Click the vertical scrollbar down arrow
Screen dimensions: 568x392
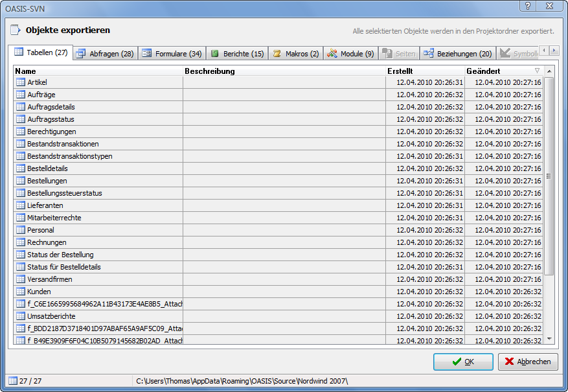pyautogui.click(x=549, y=338)
